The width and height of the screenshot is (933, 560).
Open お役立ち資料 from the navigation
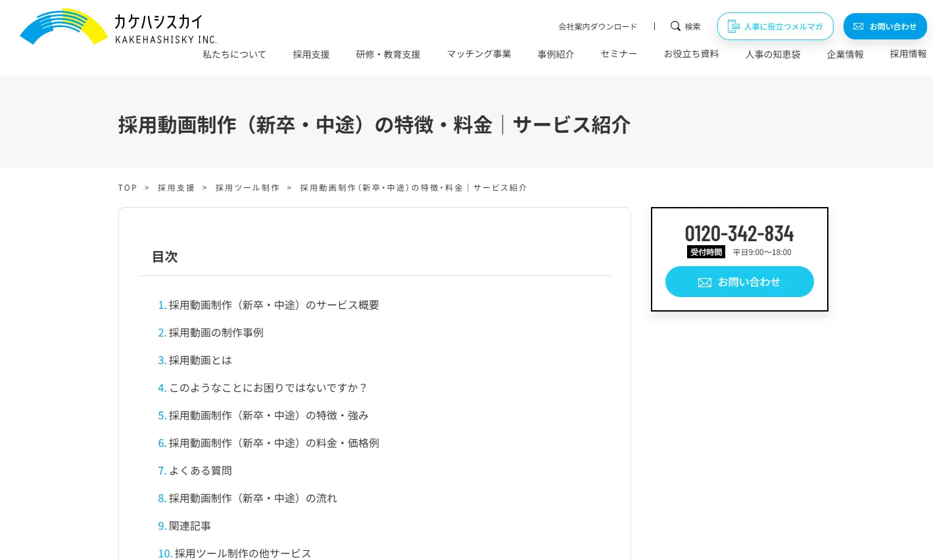pyautogui.click(x=691, y=55)
